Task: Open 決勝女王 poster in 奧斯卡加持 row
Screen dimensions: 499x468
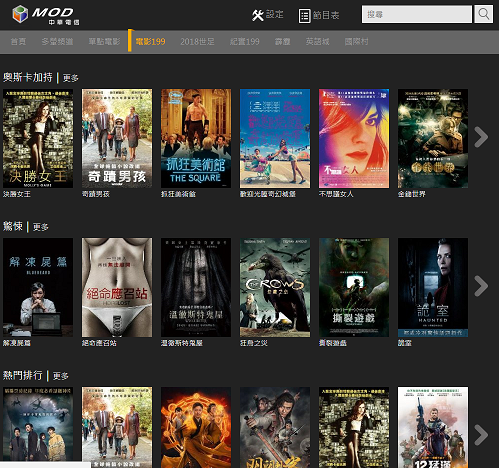Action: point(38,138)
